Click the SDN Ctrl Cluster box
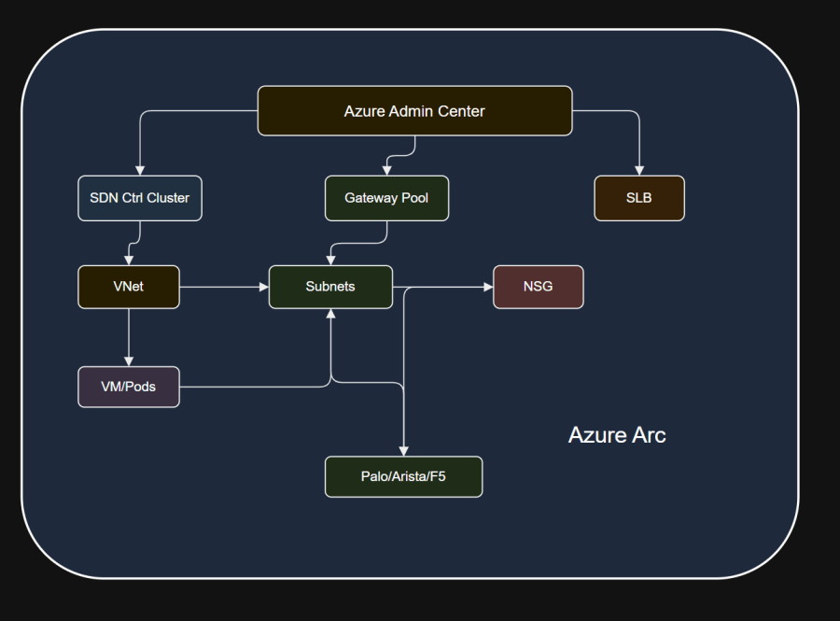 (x=140, y=198)
